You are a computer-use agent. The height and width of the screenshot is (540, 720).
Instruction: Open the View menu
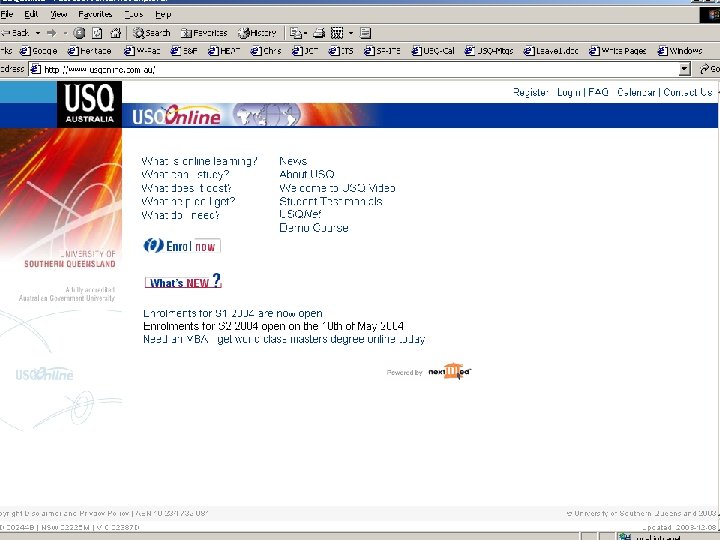click(x=59, y=14)
